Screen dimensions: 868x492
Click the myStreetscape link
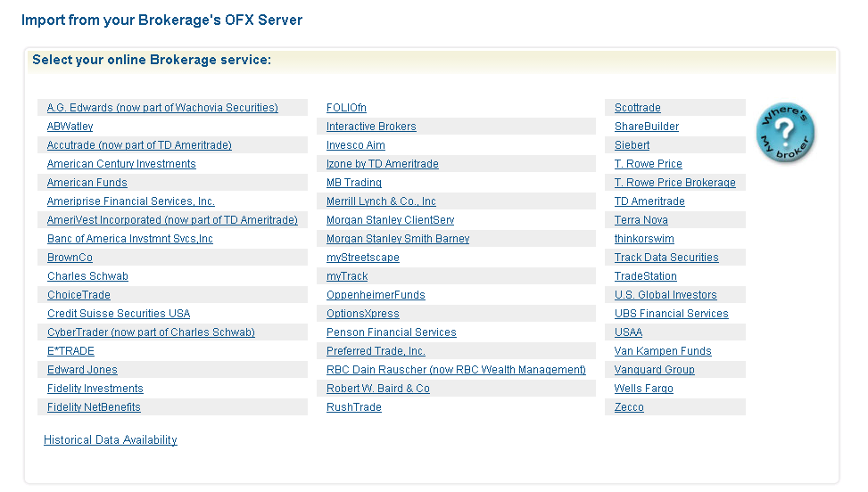[x=362, y=258]
